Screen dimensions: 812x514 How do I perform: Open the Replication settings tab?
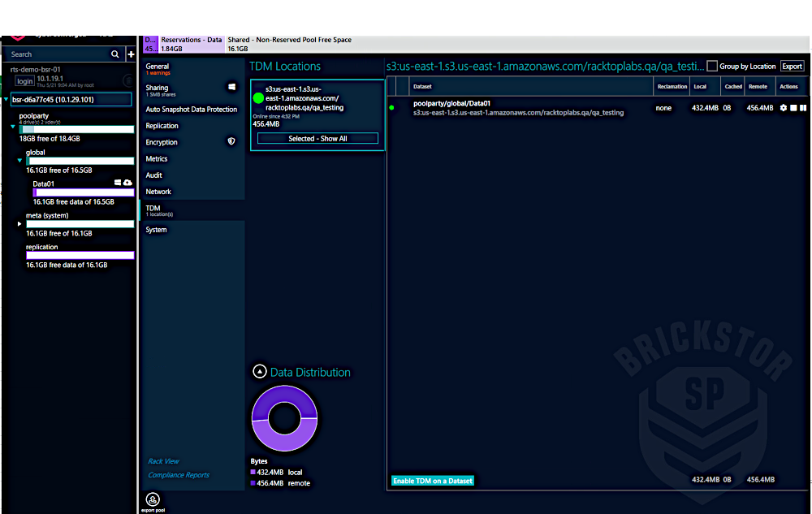point(162,126)
